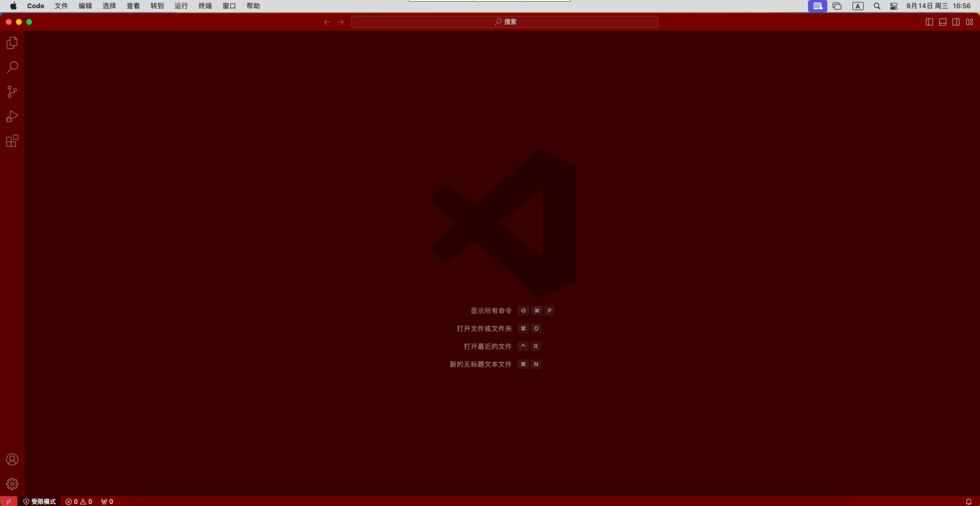Toggle the primary side bar visibility
Screen dimensions: 980x506
[929, 22]
